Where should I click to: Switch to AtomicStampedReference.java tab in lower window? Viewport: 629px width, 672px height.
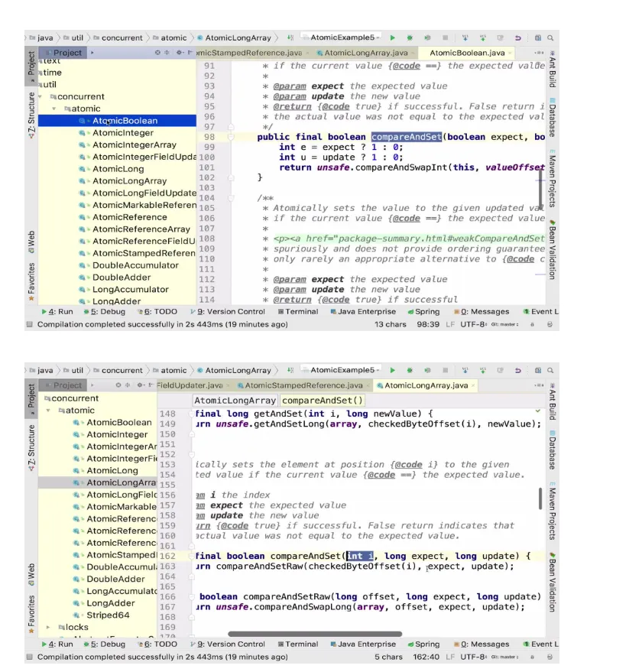coord(303,385)
